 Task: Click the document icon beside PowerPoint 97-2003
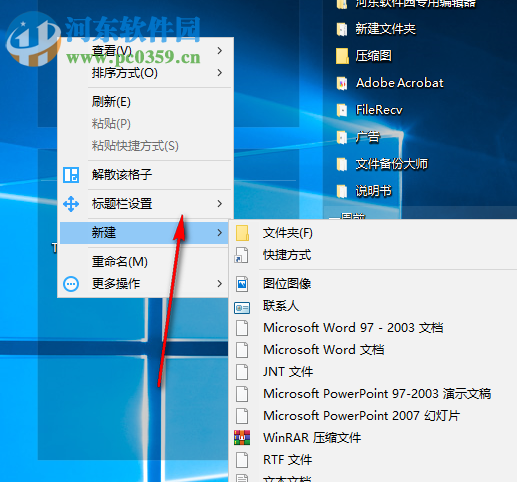pyautogui.click(x=242, y=394)
